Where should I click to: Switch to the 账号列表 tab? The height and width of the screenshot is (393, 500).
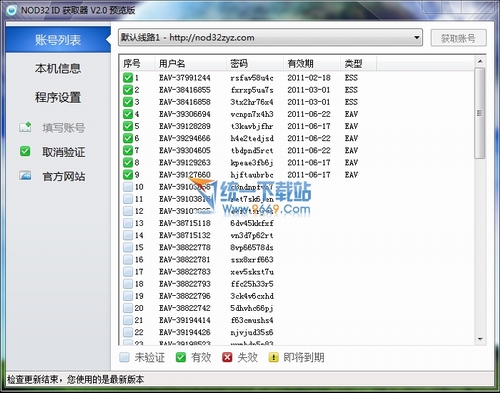click(58, 40)
